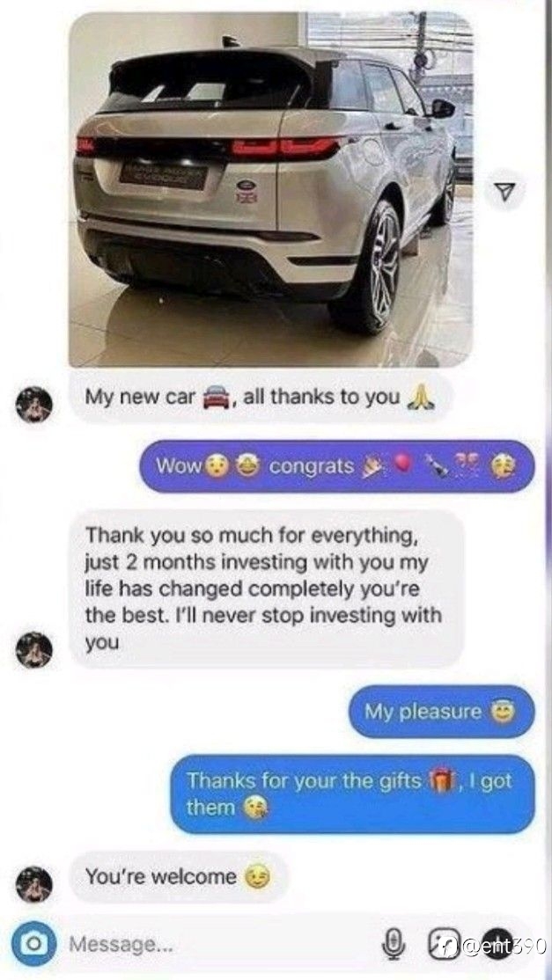Tap the gift box emoji in blue message

click(441, 780)
